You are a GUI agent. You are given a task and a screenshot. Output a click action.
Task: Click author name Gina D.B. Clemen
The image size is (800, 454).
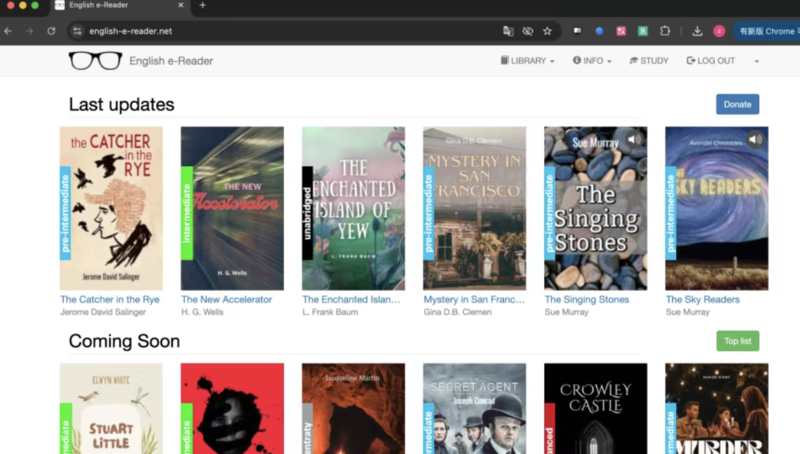pos(458,312)
